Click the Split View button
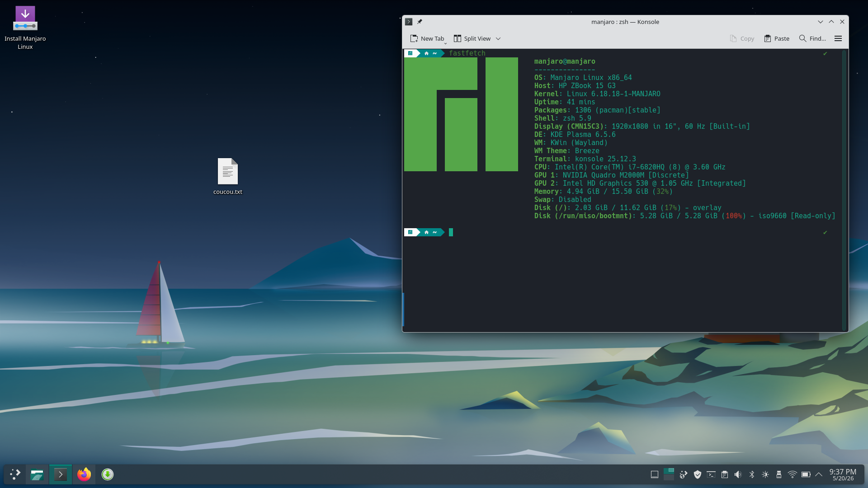Image resolution: width=868 pixels, height=488 pixels. [x=472, y=39]
